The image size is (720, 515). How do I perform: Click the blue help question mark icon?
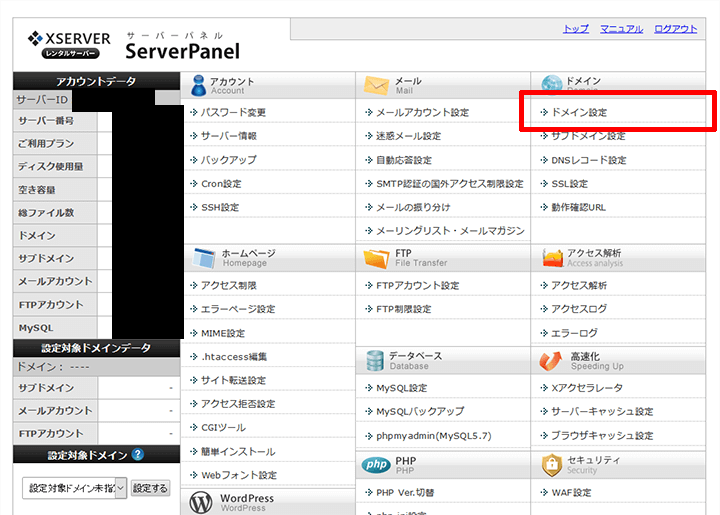click(138, 454)
